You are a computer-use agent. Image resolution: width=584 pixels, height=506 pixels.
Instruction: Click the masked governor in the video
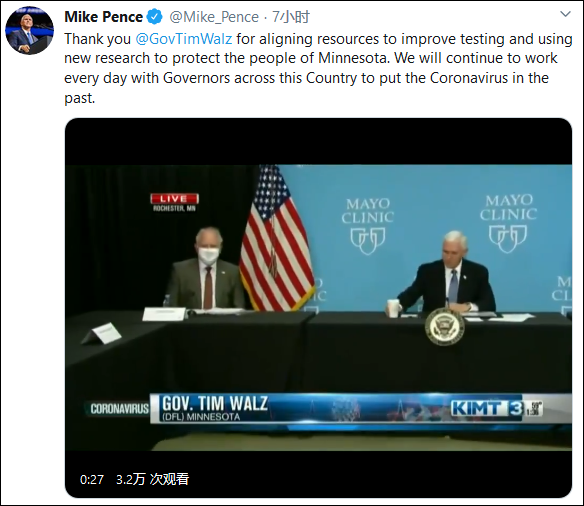coord(206,269)
